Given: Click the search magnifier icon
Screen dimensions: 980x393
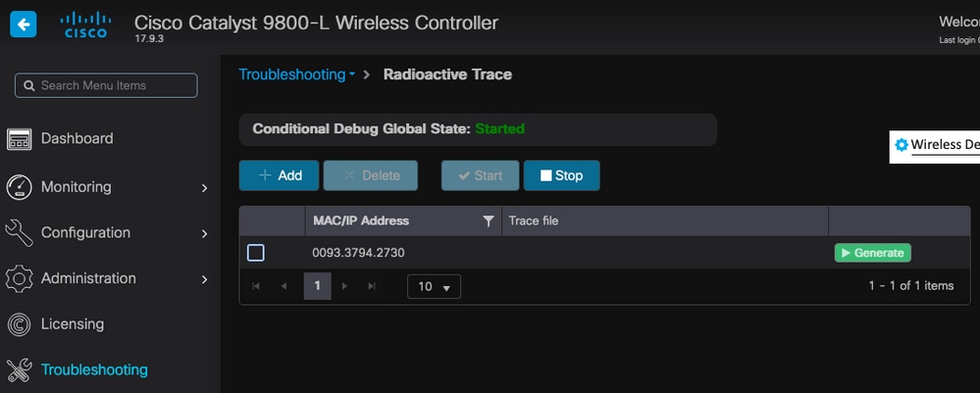Looking at the screenshot, I should 28,85.
